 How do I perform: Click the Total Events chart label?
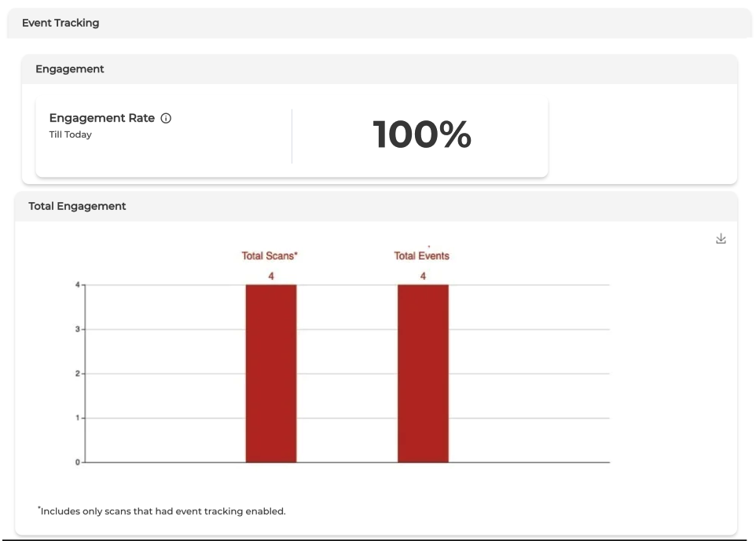(422, 256)
